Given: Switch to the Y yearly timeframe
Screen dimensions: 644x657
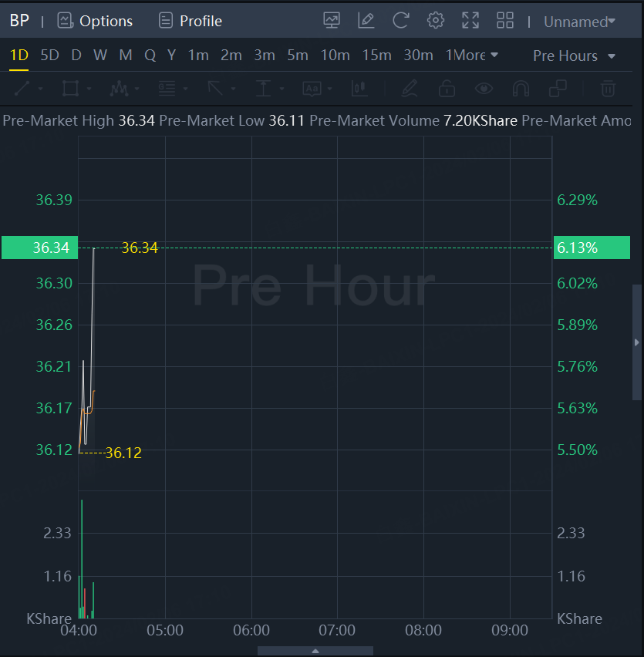Looking at the screenshot, I should coord(171,55).
